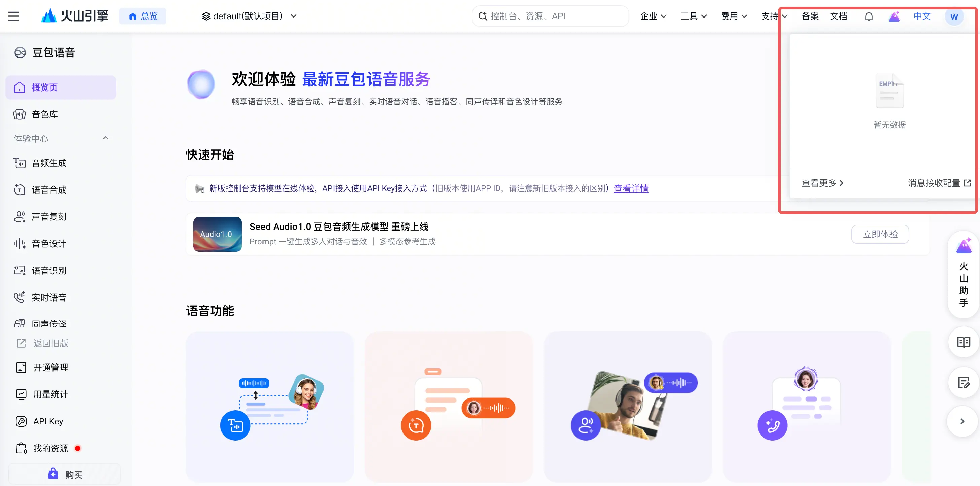Click the purple assistant icon in header
The width and height of the screenshot is (980, 486).
pyautogui.click(x=894, y=16)
